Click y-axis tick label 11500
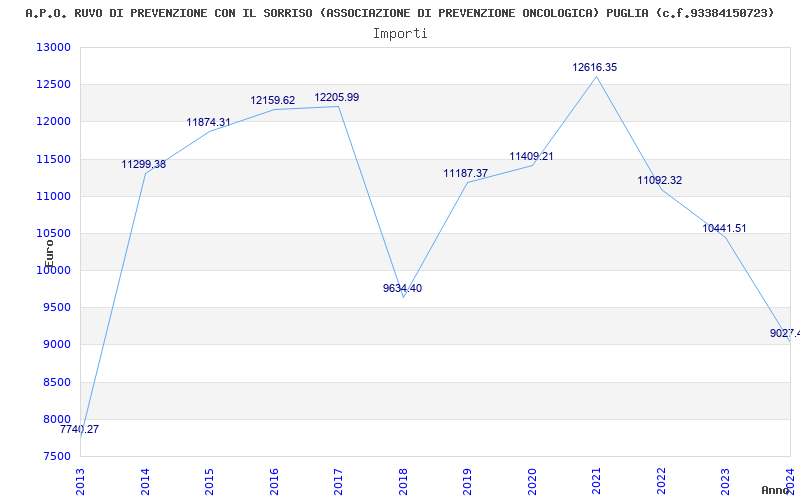The width and height of the screenshot is (800, 500). 53,159
